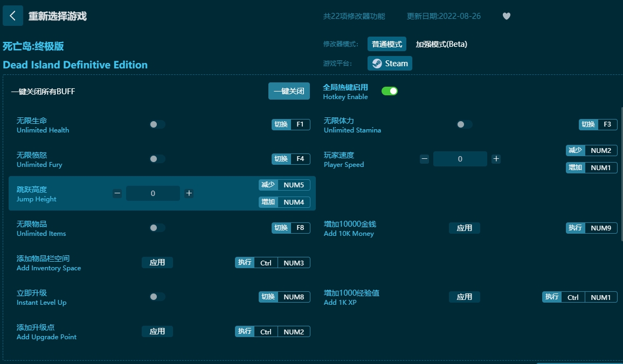This screenshot has width=623, height=364.
Task: Click plus to increase Player Speed
Action: pyautogui.click(x=496, y=158)
